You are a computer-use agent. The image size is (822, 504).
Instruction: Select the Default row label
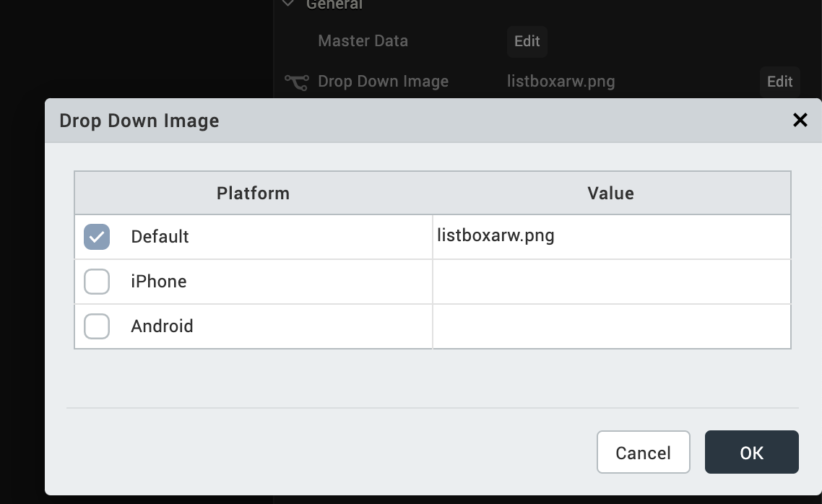pyautogui.click(x=160, y=237)
